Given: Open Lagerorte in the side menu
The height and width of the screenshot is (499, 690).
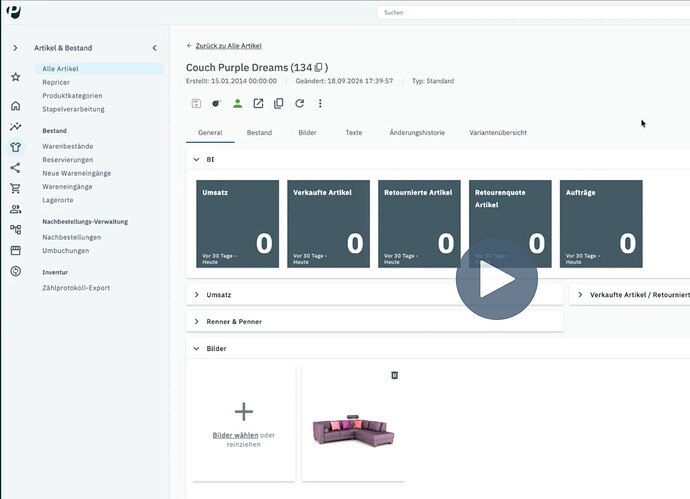Looking at the screenshot, I should 58,200.
